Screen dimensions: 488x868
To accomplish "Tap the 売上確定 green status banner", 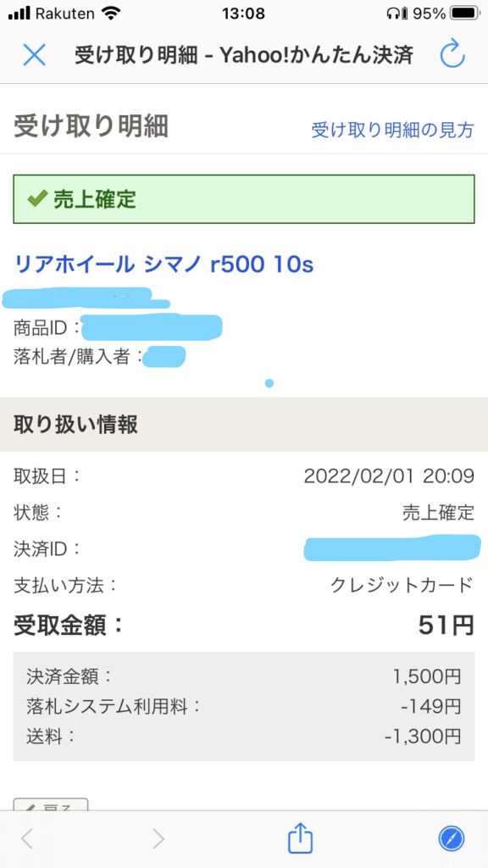I will pyautogui.click(x=244, y=199).
